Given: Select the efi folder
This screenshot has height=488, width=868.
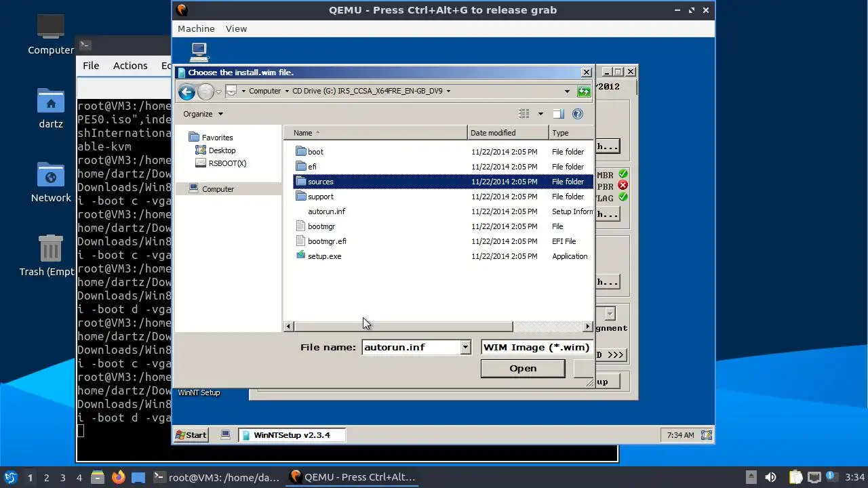Looking at the screenshot, I should tap(312, 167).
